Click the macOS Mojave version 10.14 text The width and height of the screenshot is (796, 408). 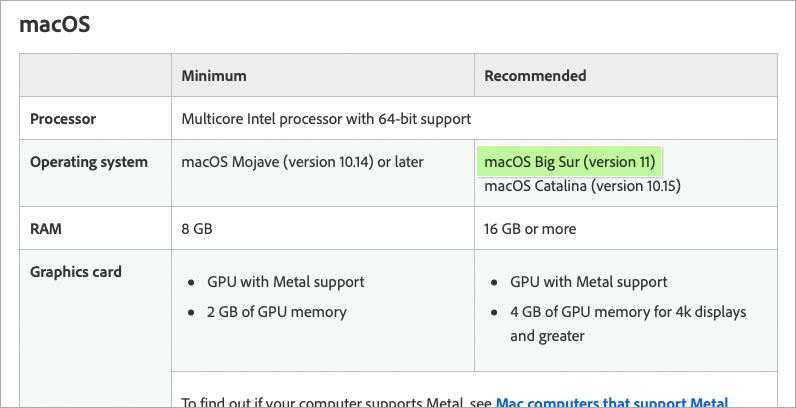[x=302, y=162]
